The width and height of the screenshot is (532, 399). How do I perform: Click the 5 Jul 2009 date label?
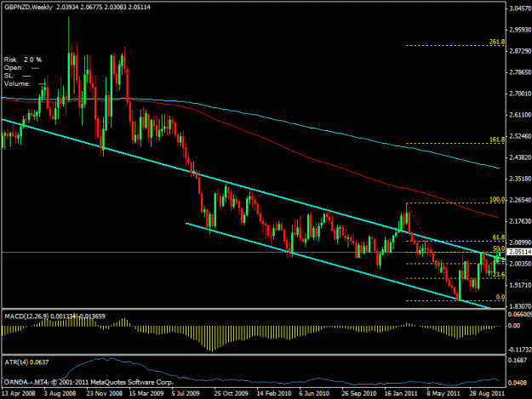[186, 394]
